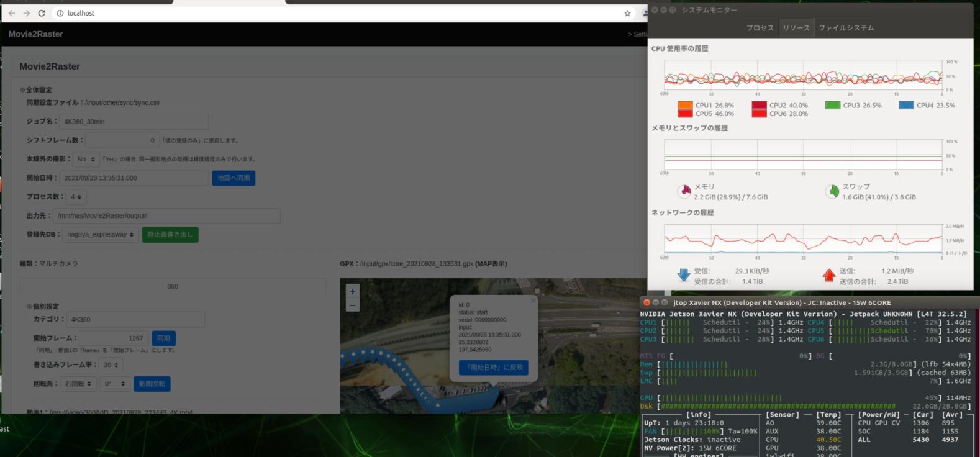Bookmark this page with the star
Viewport: 980px width, 457px height.
tap(627, 13)
